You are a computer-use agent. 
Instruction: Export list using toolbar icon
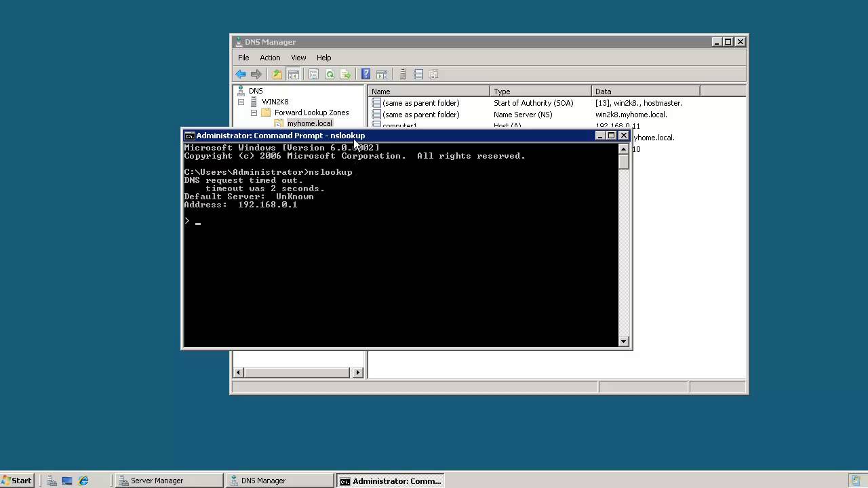pos(345,75)
